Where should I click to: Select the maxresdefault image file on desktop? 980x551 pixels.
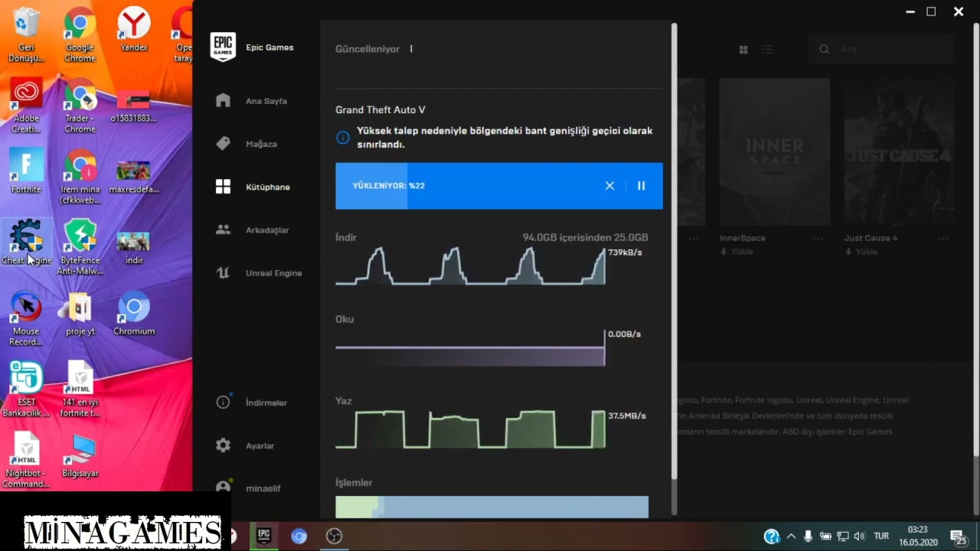[134, 177]
